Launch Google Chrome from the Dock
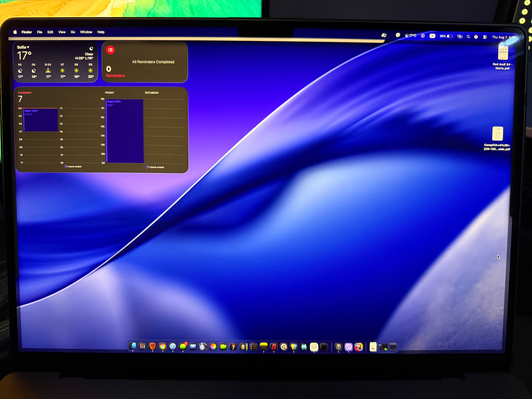 point(163,346)
